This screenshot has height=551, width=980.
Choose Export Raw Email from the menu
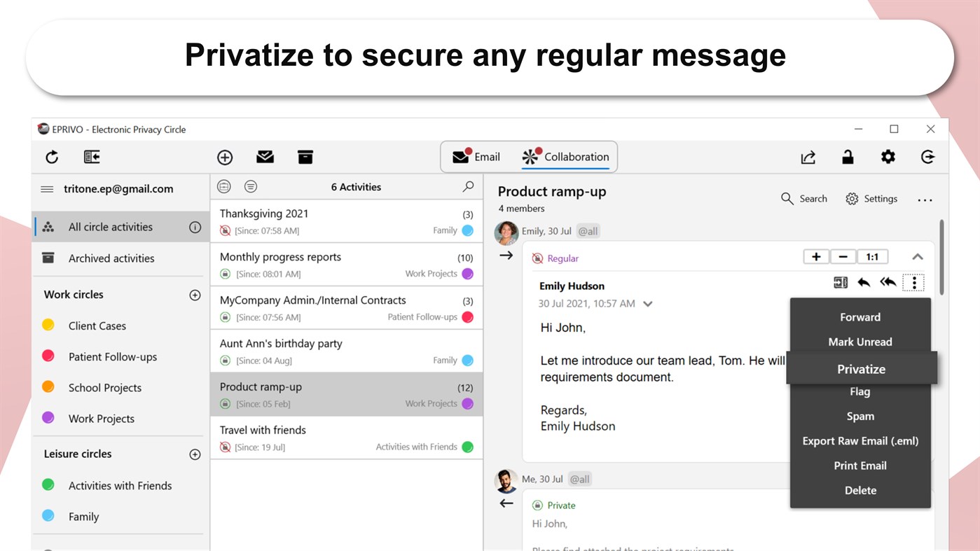pyautogui.click(x=860, y=440)
